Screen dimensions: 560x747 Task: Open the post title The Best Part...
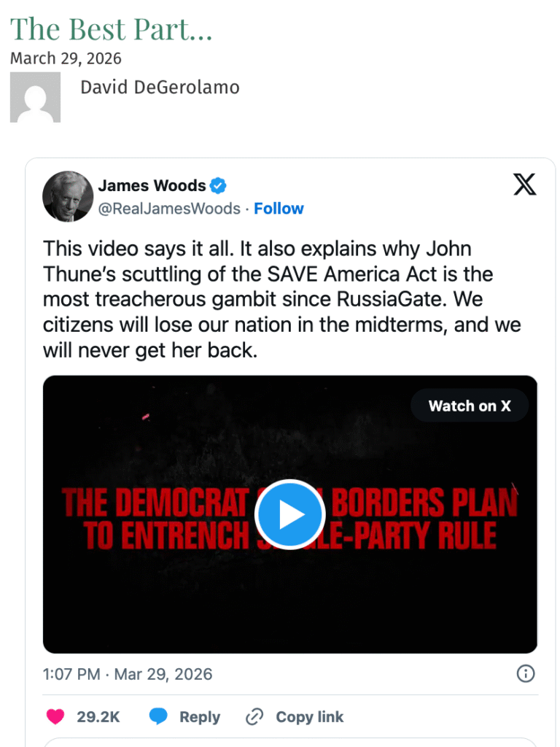tap(112, 29)
